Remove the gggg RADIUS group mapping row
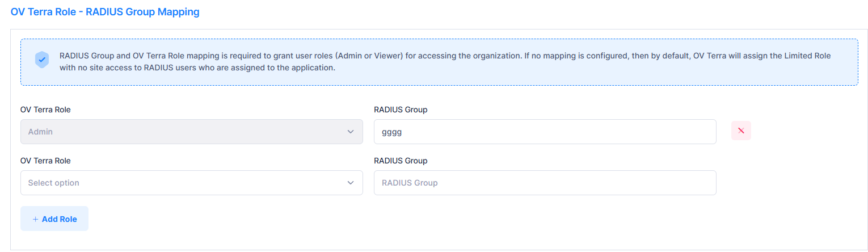 (x=741, y=131)
